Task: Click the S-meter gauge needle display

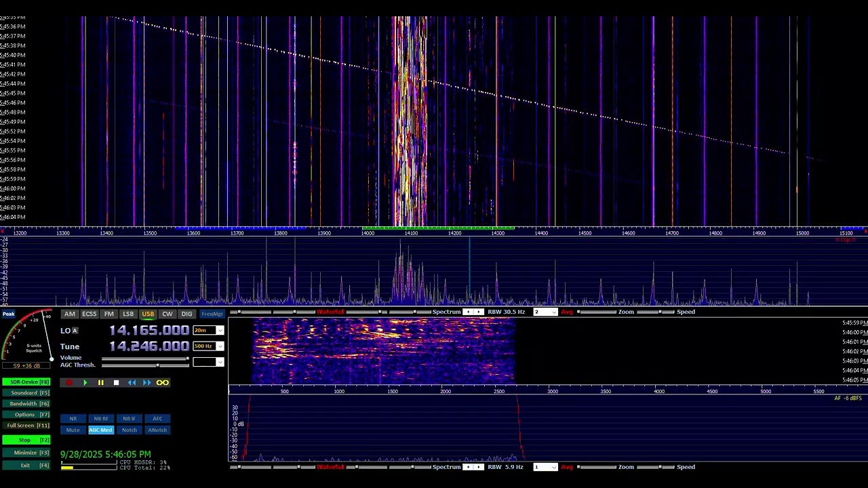Action: (x=27, y=336)
